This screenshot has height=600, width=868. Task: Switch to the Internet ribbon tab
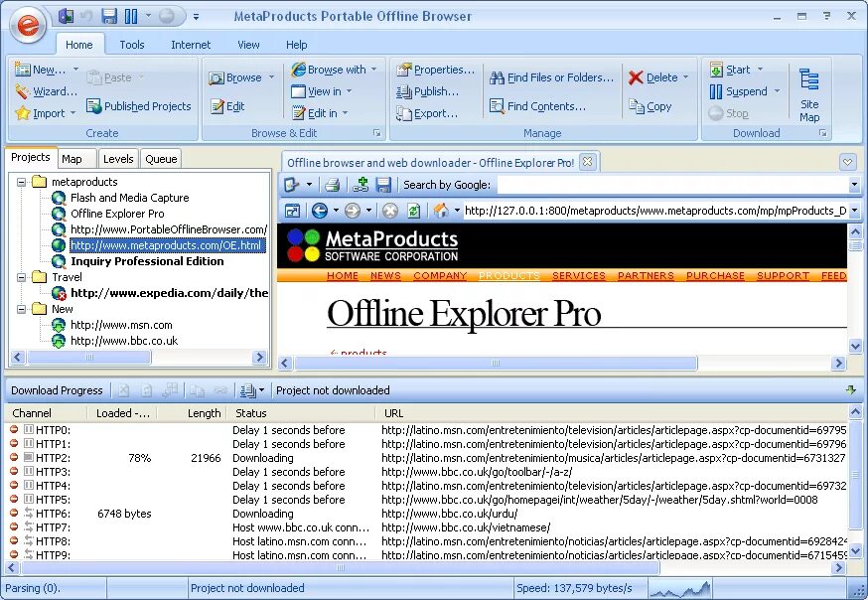tap(191, 45)
